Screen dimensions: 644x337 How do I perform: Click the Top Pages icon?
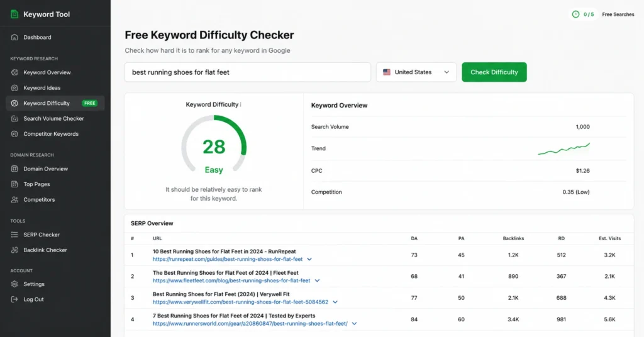[x=14, y=184]
